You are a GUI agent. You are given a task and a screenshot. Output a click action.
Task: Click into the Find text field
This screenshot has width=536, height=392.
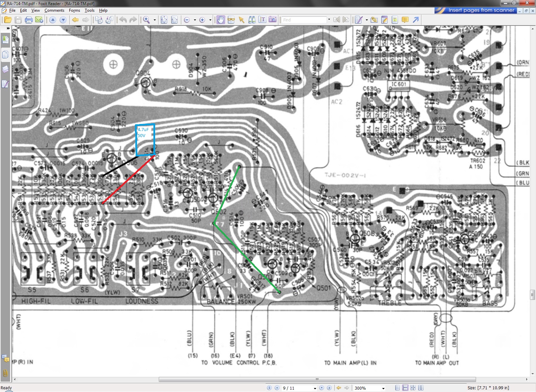point(304,20)
